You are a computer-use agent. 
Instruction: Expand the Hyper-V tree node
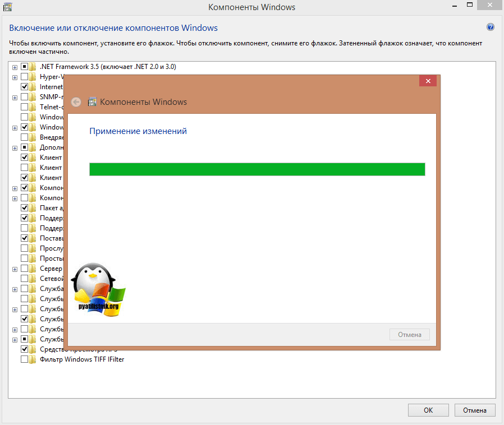point(15,77)
